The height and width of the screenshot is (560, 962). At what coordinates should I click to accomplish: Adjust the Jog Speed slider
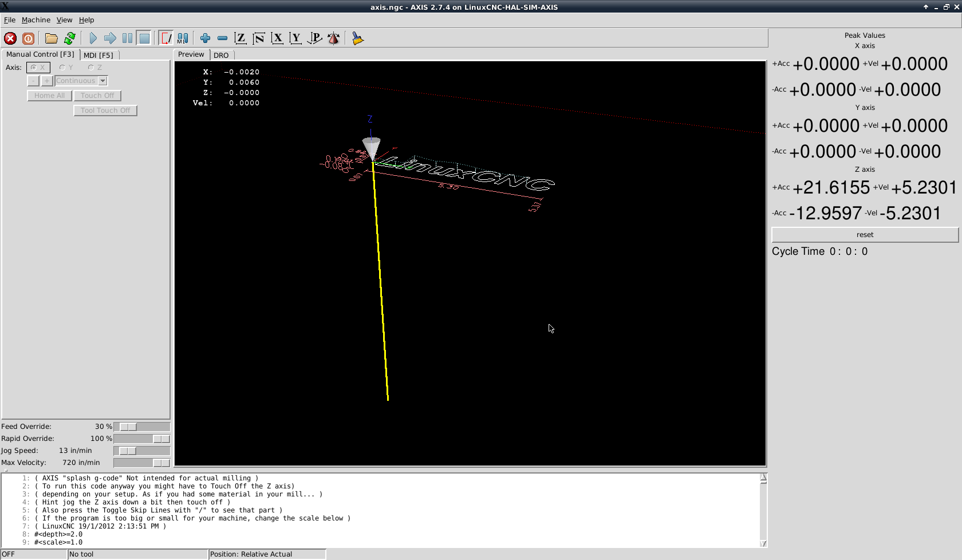tap(141, 451)
